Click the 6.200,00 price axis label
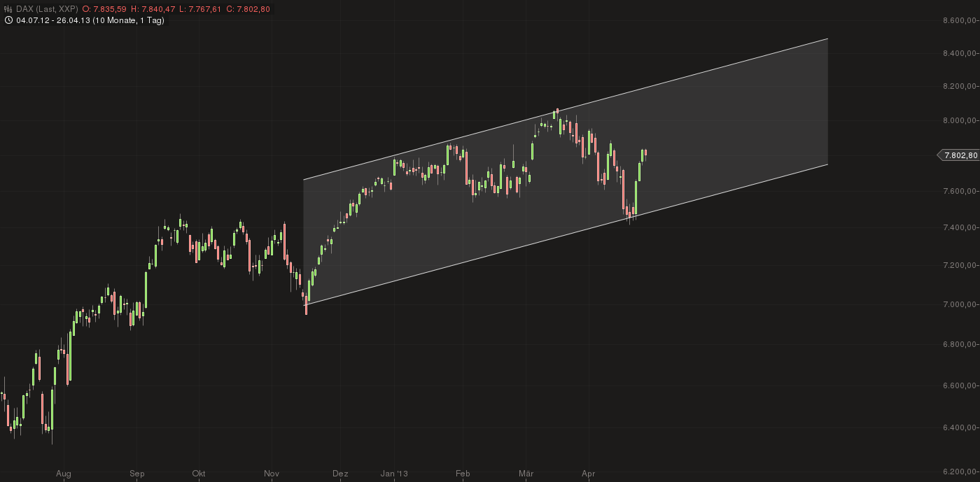 tap(958, 472)
